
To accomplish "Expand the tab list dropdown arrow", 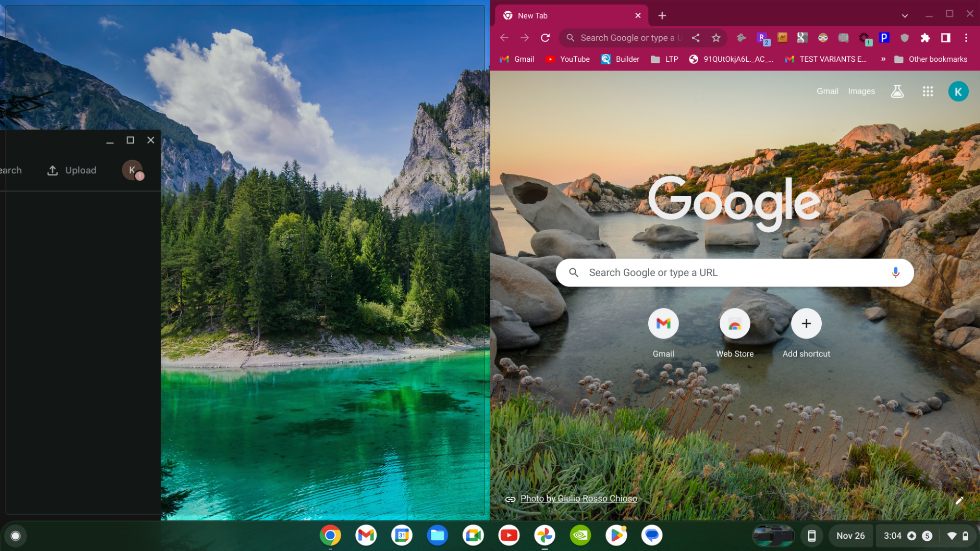I will (905, 15).
